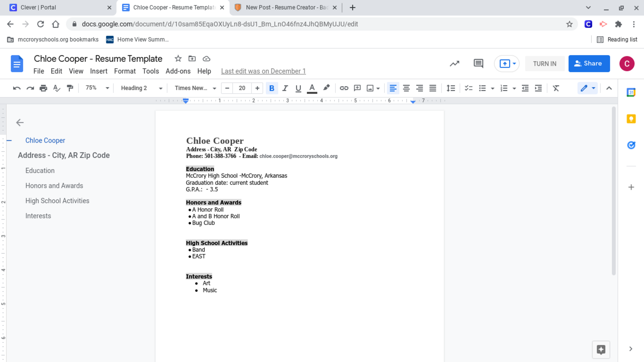Image resolution: width=644 pixels, height=362 pixels.
Task: Click the TURN IN button
Action: click(x=544, y=64)
